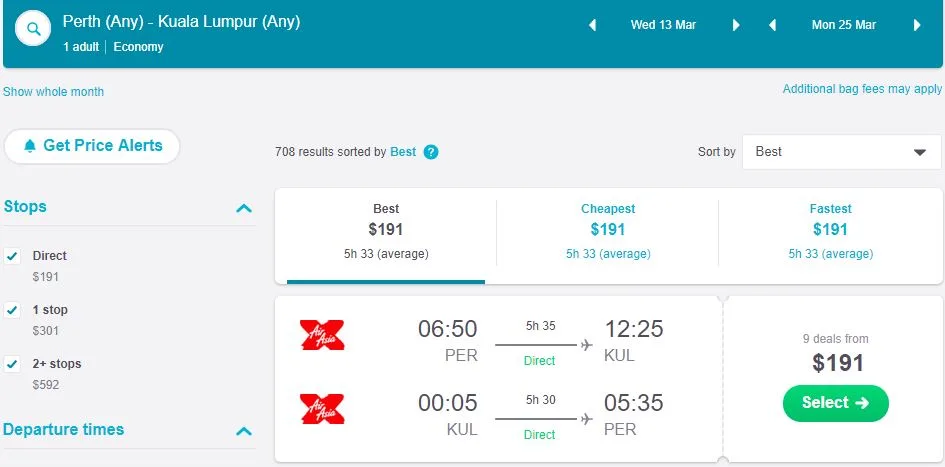Image resolution: width=945 pixels, height=467 pixels.
Task: Go to previous return date
Action: click(772, 25)
